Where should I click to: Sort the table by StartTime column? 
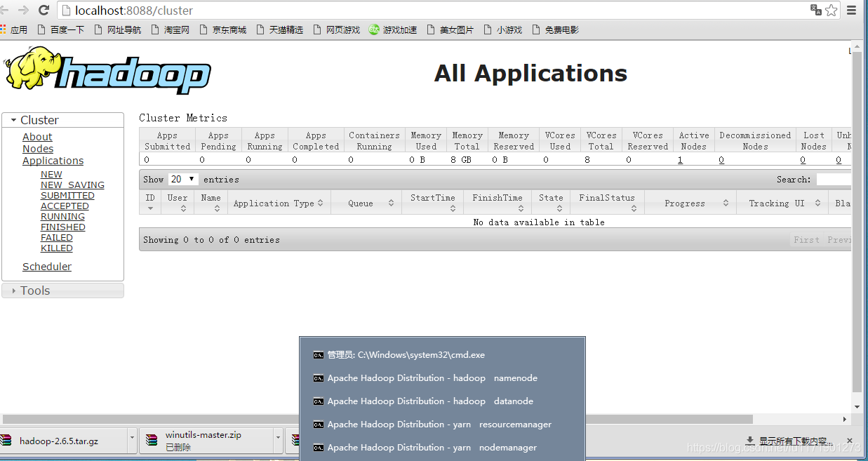432,203
